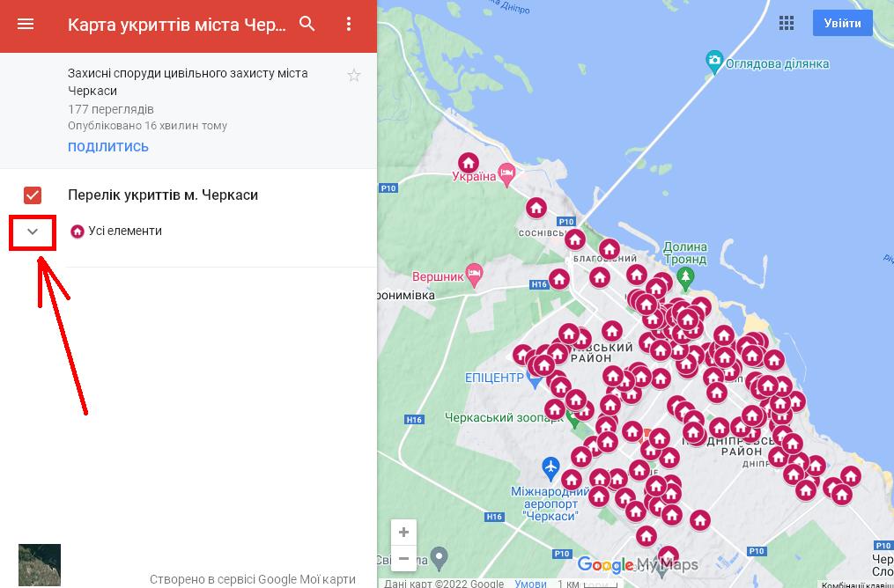Open the hamburger menu in the header

[x=26, y=25]
